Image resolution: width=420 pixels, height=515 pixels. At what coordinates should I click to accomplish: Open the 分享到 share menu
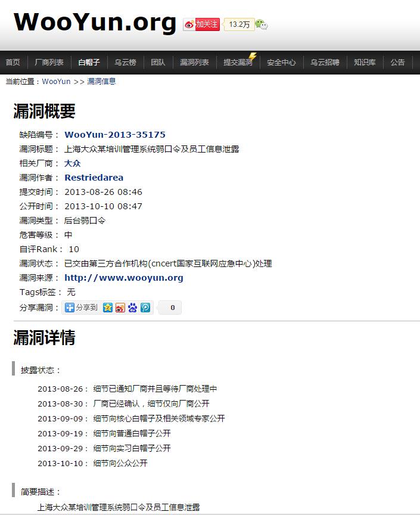click(x=81, y=308)
